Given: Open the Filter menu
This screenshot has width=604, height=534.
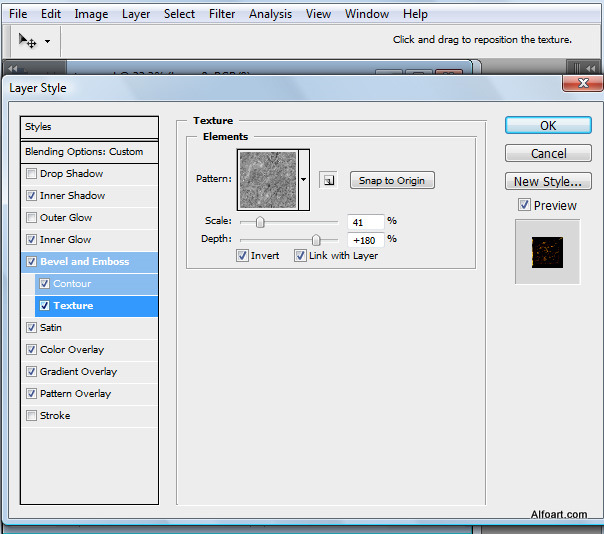Looking at the screenshot, I should point(222,14).
